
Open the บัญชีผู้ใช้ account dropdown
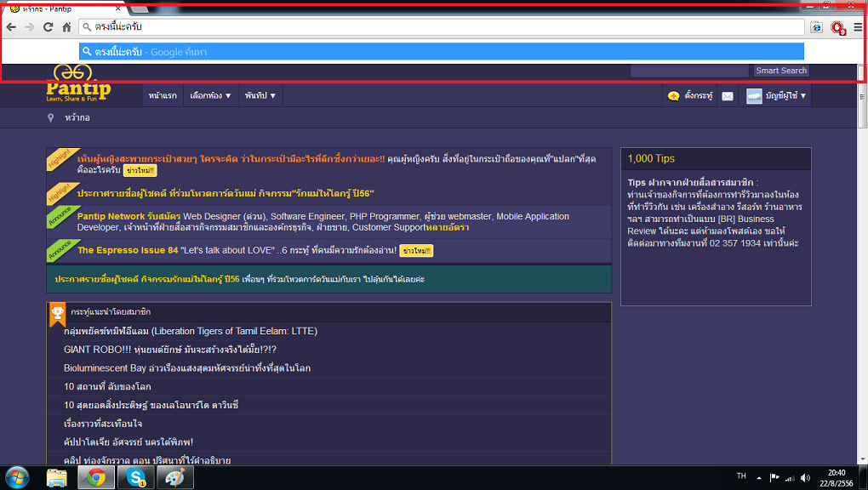point(777,96)
